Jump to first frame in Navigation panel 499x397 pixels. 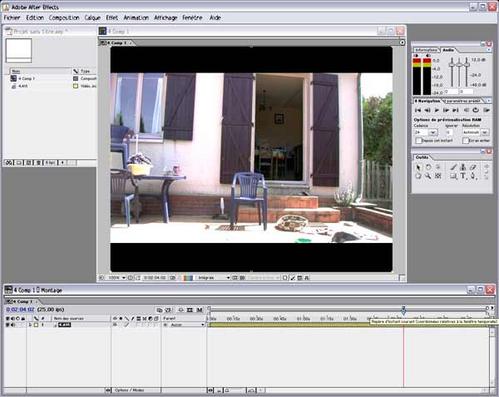click(418, 110)
